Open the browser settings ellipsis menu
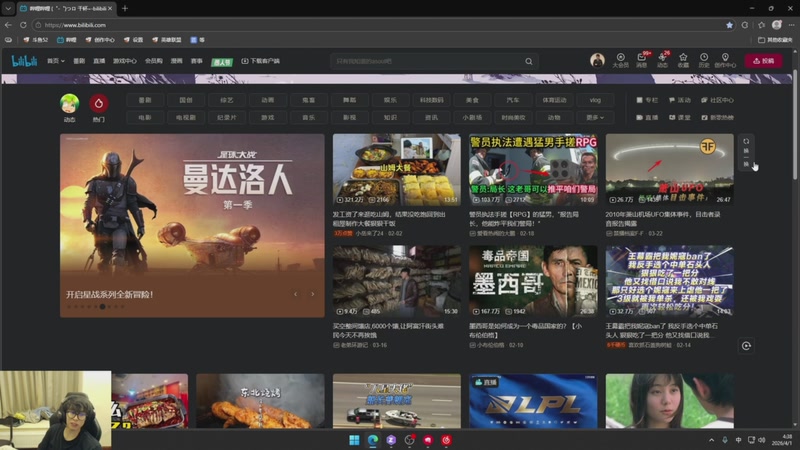This screenshot has height=450, width=800. click(x=791, y=24)
